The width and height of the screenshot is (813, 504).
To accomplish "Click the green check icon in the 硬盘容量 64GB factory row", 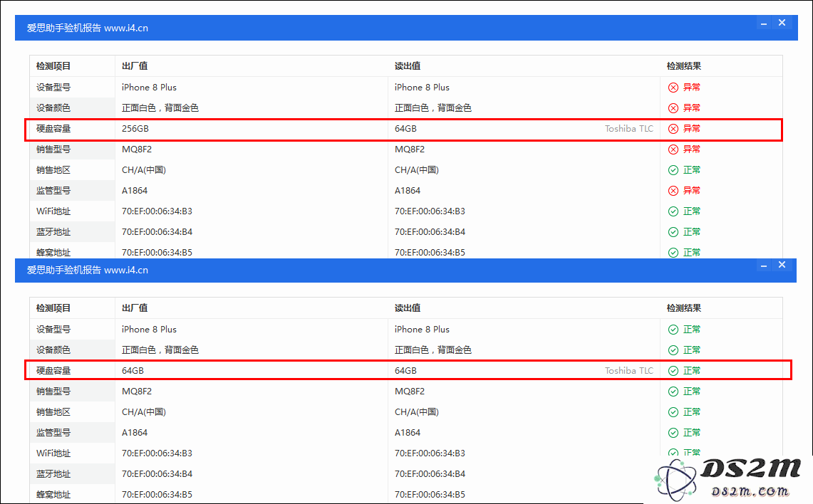I will click(673, 371).
